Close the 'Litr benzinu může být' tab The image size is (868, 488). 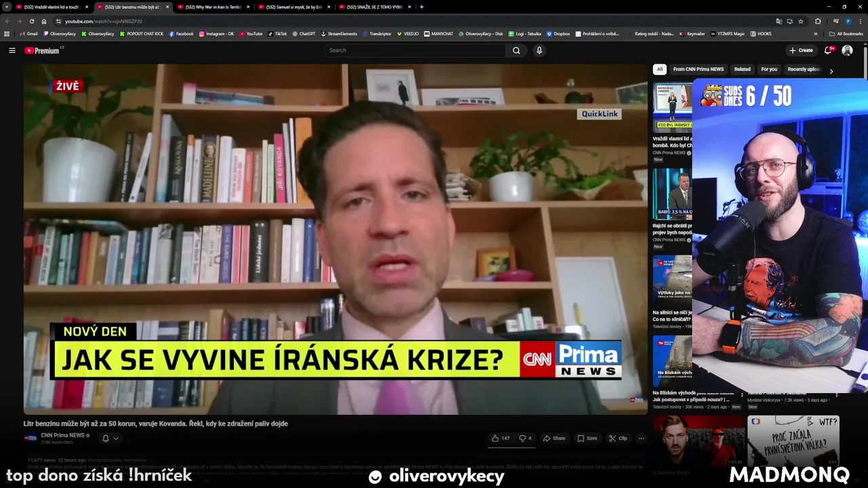(169, 7)
